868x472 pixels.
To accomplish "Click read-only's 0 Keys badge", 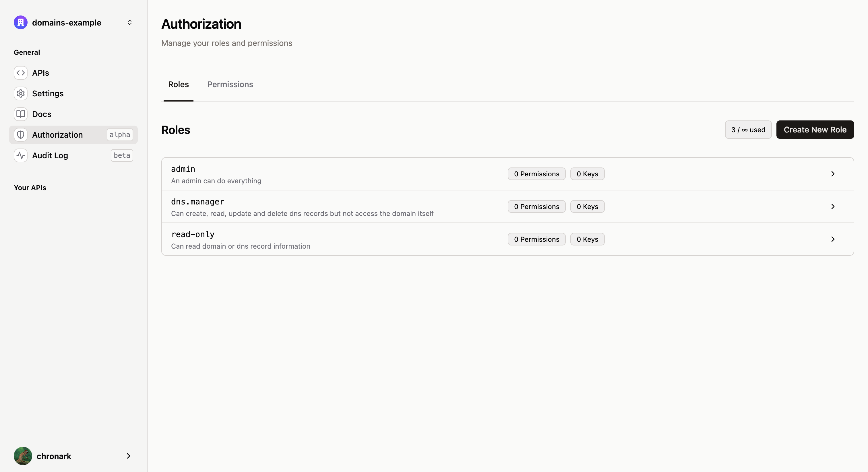I will click(587, 239).
